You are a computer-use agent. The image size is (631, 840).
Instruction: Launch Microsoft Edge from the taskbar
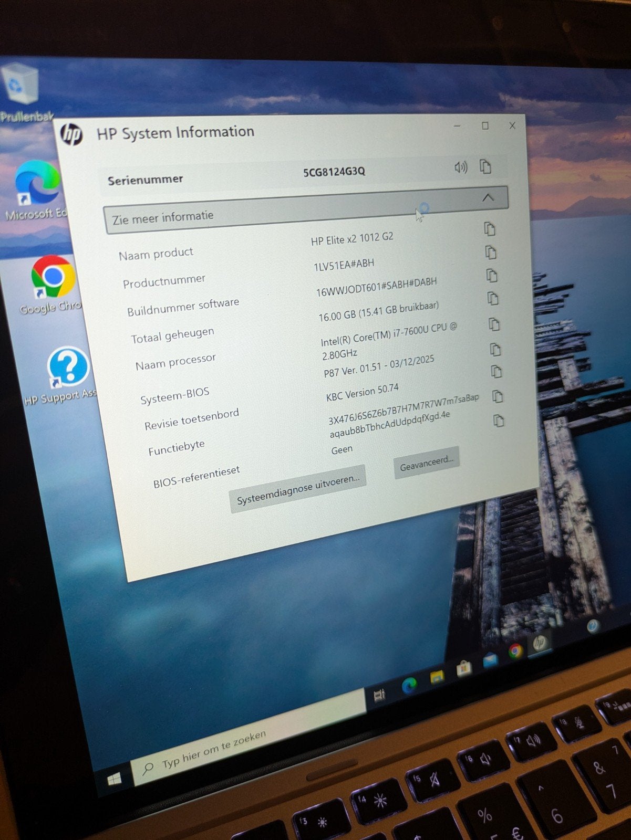pyautogui.click(x=409, y=685)
